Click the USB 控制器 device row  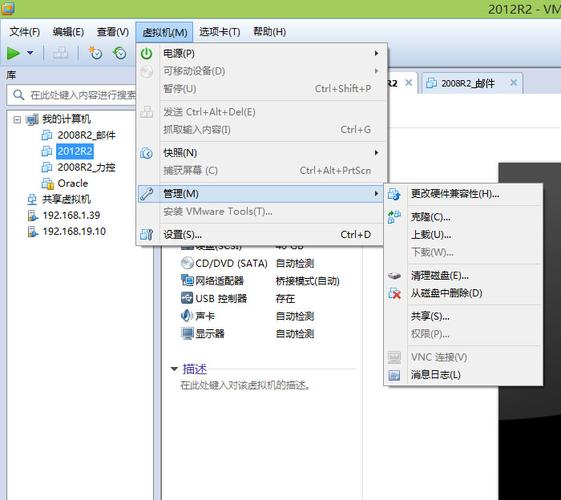[238, 298]
